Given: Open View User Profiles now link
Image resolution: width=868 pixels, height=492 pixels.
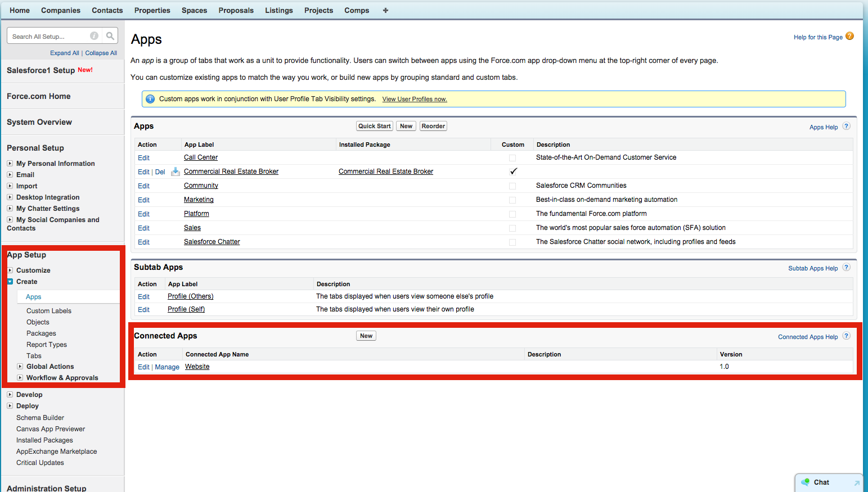Looking at the screenshot, I should click(x=415, y=99).
